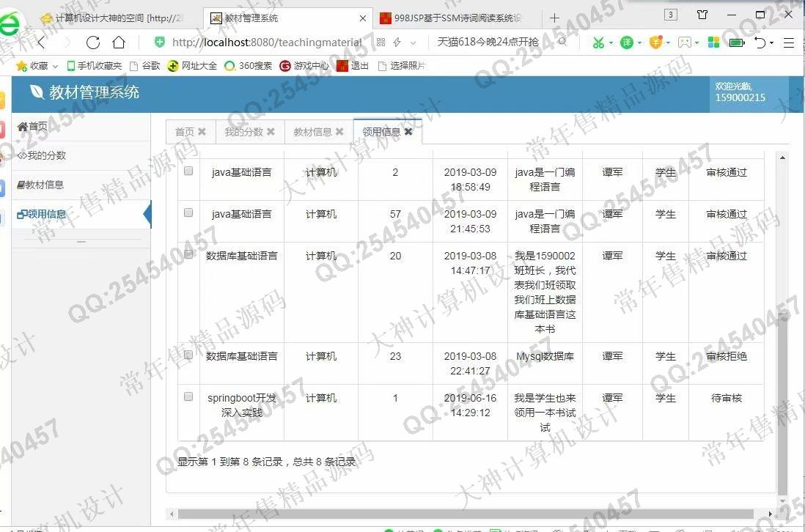
Task: Click the green battery toolbar icon
Action: 737,43
